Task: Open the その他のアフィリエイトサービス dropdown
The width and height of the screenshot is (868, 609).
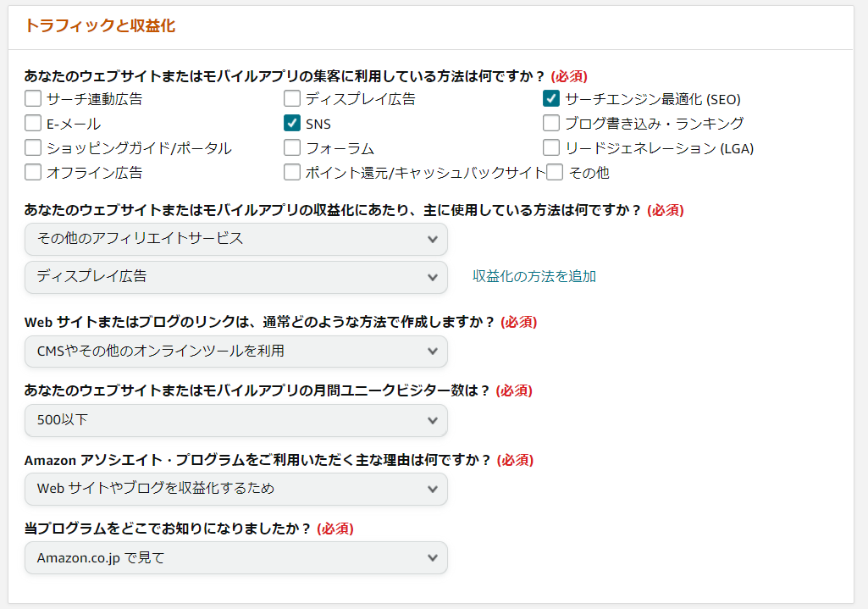Action: (236, 239)
